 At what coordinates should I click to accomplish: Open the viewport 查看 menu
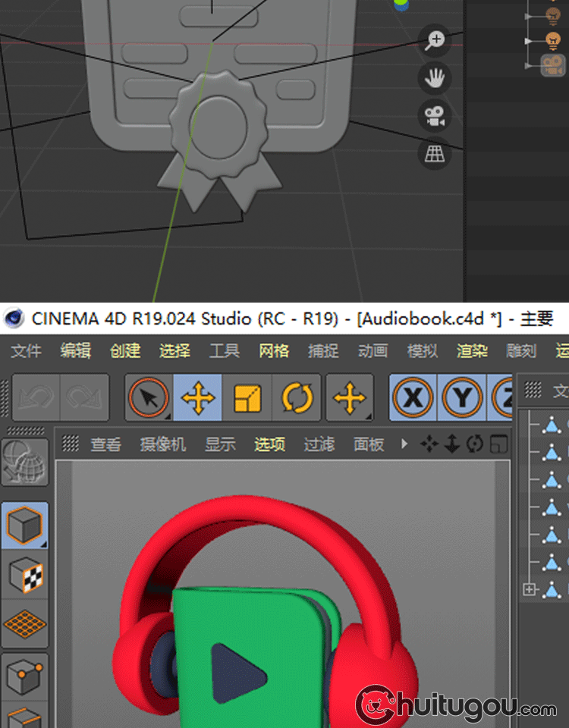pyautogui.click(x=106, y=445)
